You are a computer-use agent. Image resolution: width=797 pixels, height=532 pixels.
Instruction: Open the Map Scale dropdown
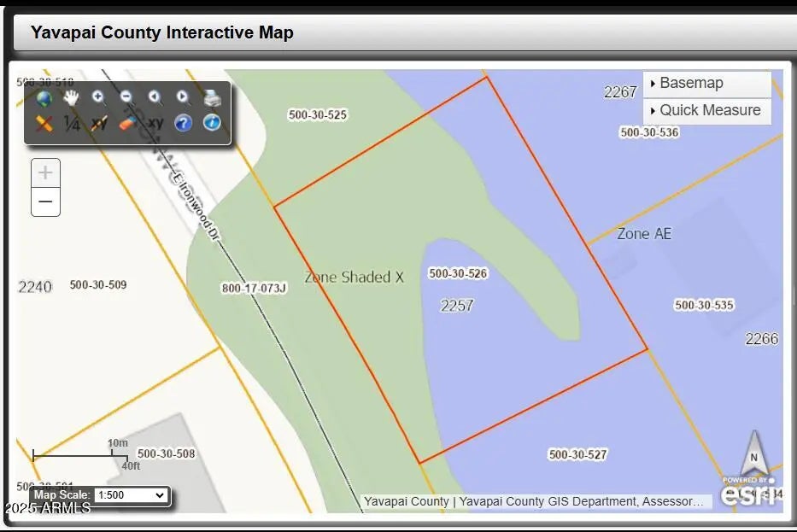coord(131,495)
